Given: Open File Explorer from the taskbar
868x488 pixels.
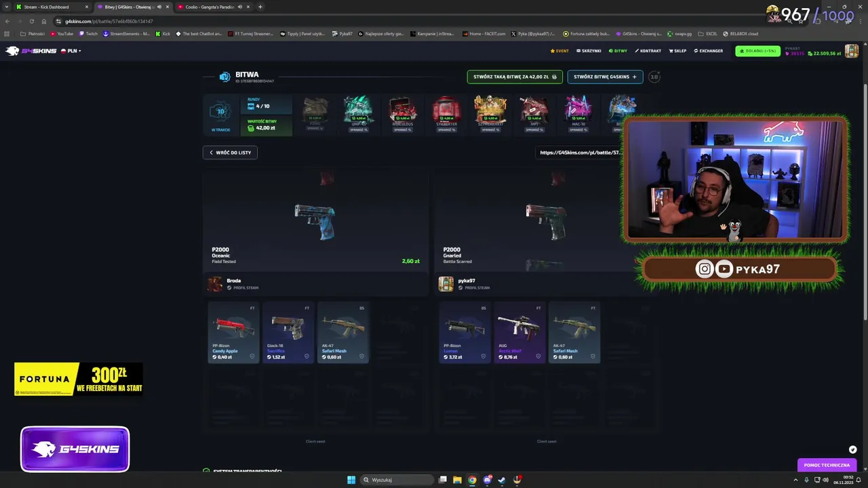Looking at the screenshot, I should 457,480.
